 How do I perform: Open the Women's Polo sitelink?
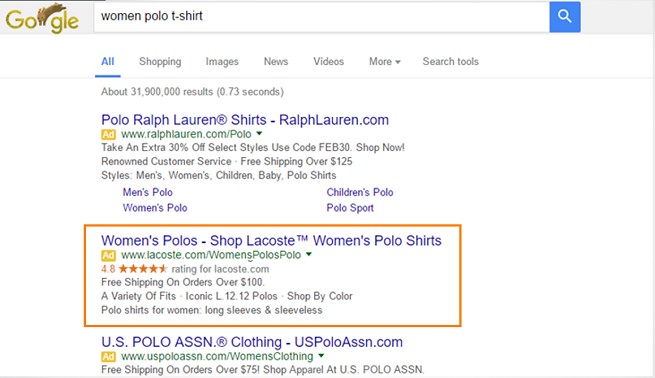[x=155, y=208]
